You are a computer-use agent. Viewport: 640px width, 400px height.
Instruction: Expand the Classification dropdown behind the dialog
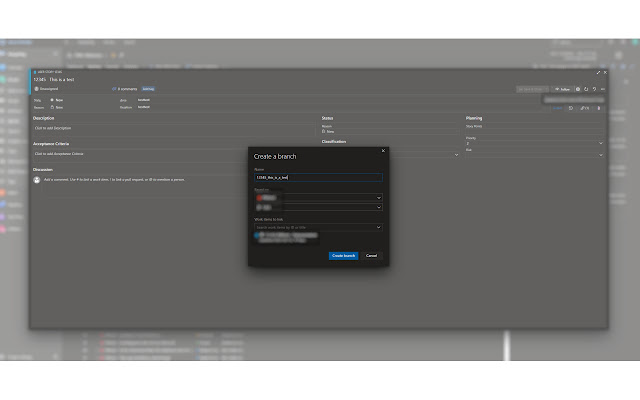click(456, 155)
